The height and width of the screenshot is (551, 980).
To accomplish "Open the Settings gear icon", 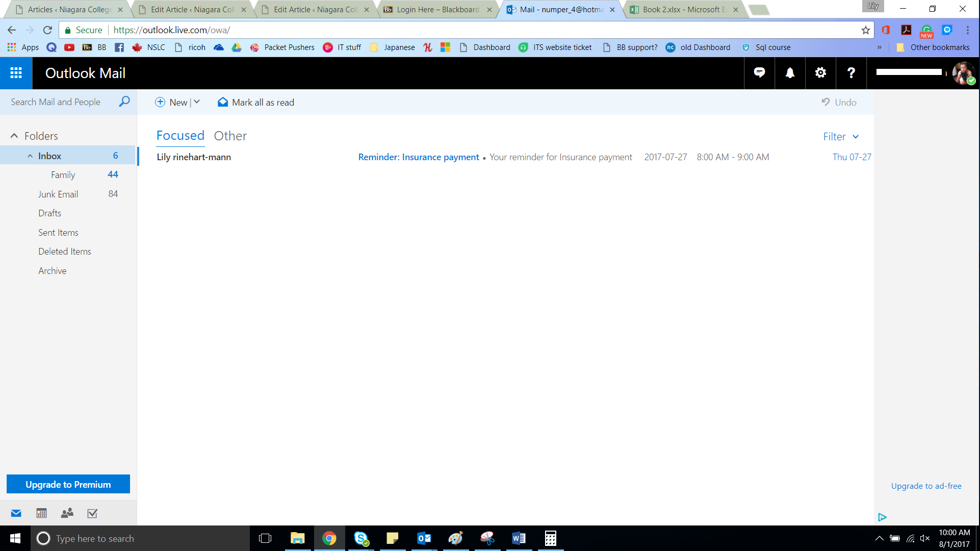I will click(x=820, y=73).
